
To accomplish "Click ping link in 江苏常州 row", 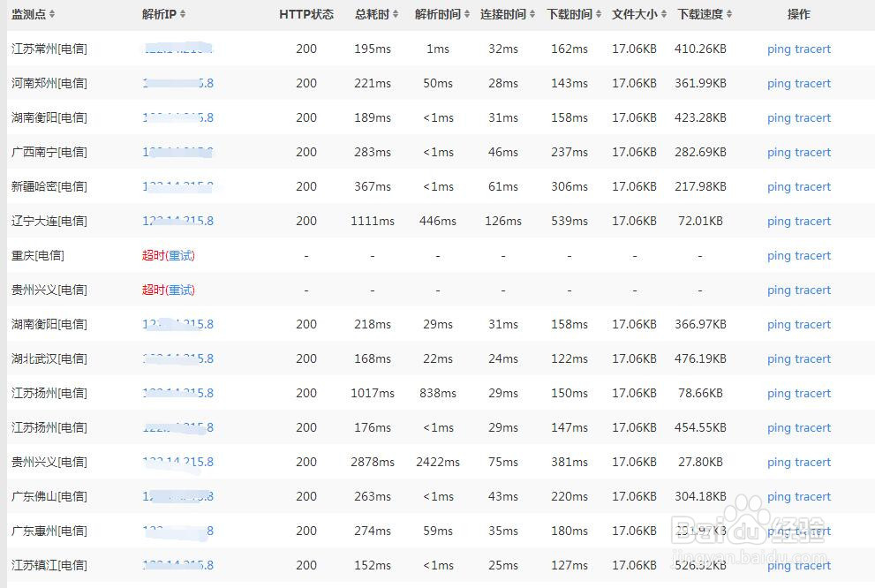I will point(779,49).
